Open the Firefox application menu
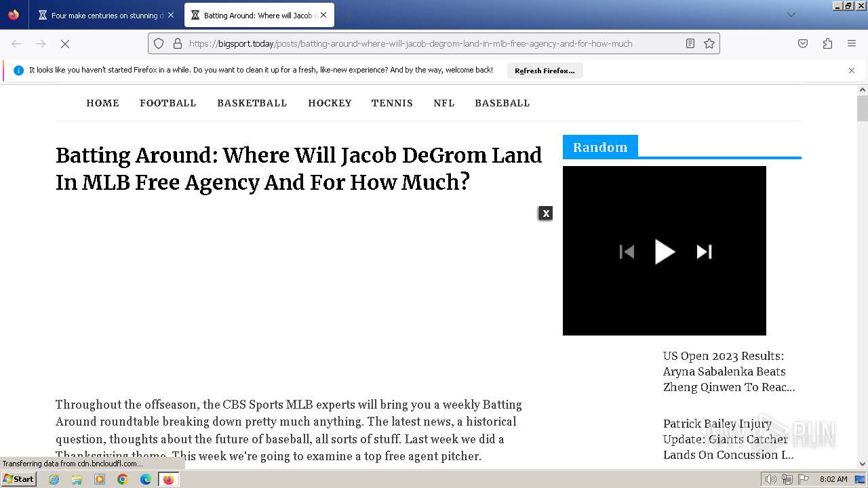868x488 pixels. (x=852, y=43)
